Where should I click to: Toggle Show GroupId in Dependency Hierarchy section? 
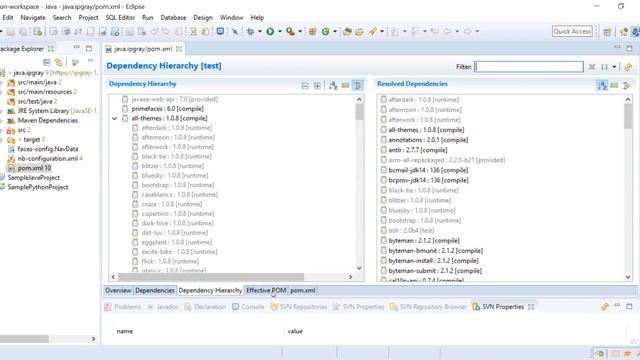[x=345, y=86]
